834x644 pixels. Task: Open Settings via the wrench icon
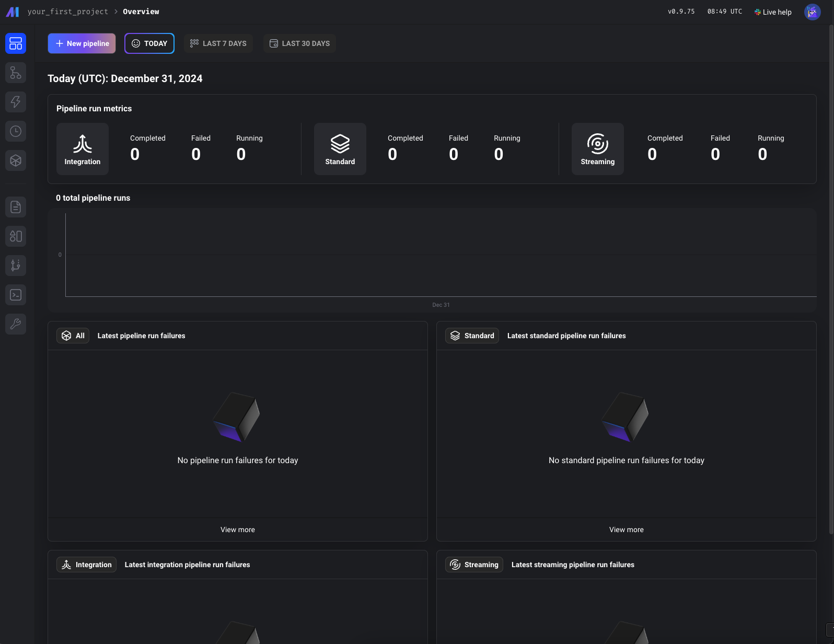(16, 324)
